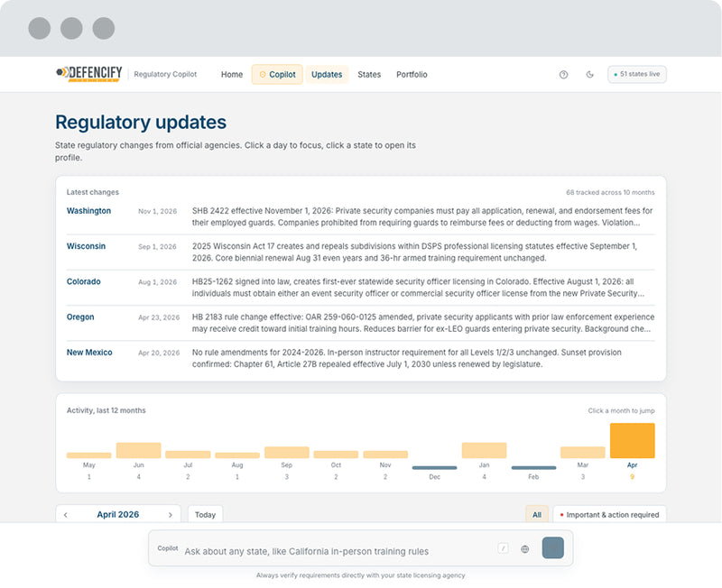Image resolution: width=722 pixels, height=588 pixels.
Task: Open the States tab
Action: point(369,75)
